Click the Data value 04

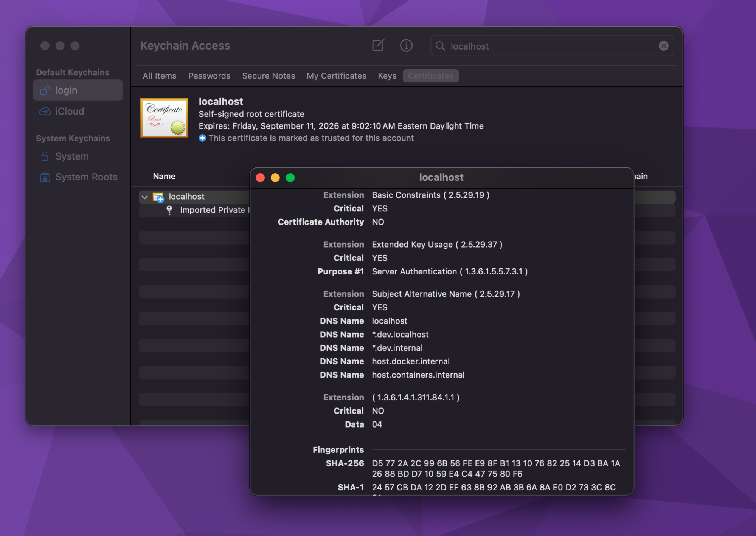tap(377, 424)
